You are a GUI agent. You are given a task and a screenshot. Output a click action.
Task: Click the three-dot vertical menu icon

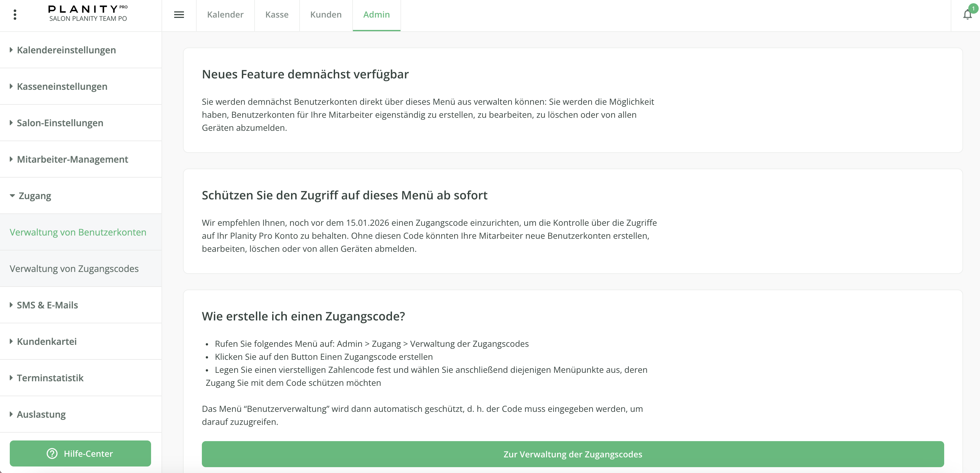point(15,15)
